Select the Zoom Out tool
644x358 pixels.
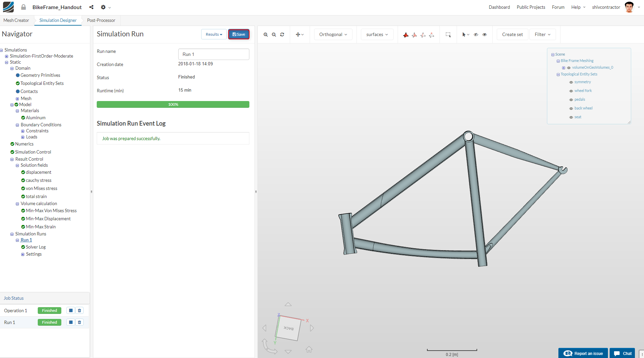(273, 34)
